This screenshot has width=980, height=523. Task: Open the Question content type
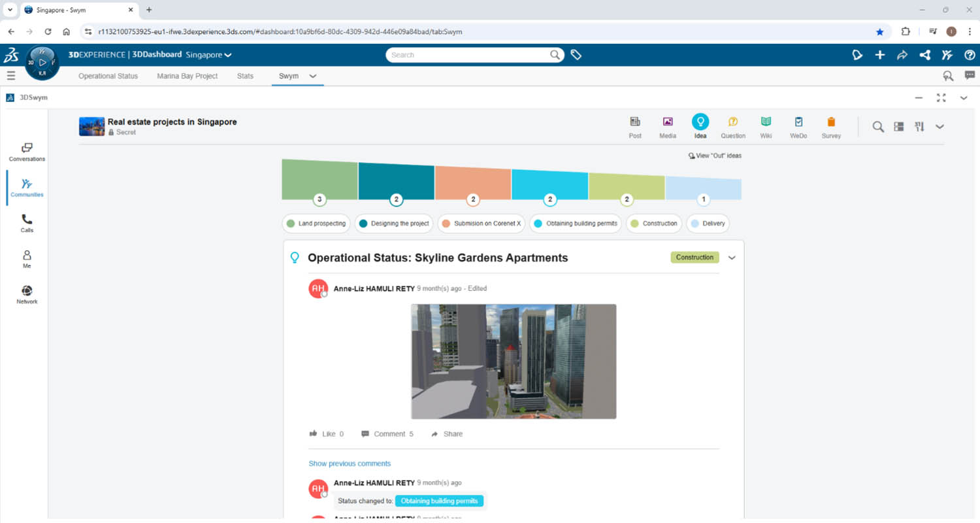point(732,126)
